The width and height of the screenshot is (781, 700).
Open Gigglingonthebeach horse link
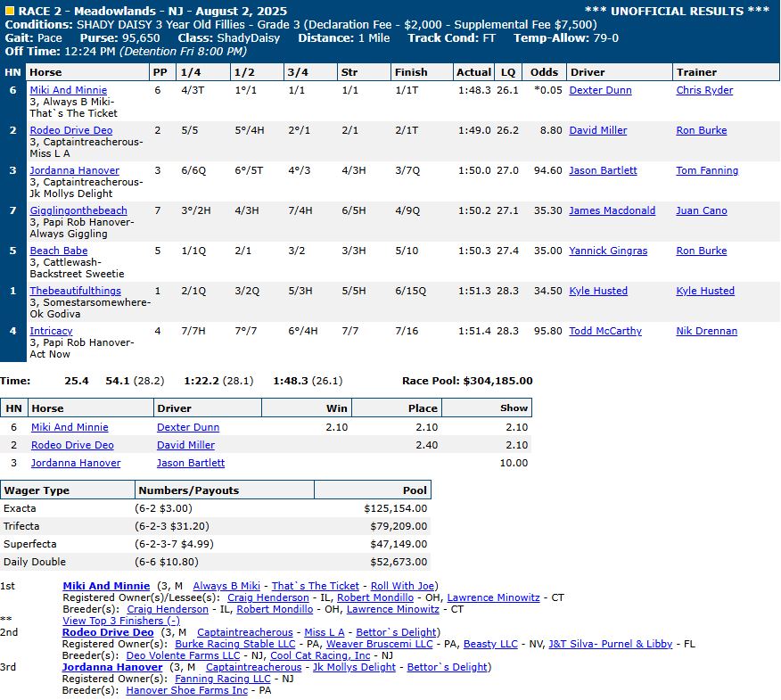[x=78, y=211]
